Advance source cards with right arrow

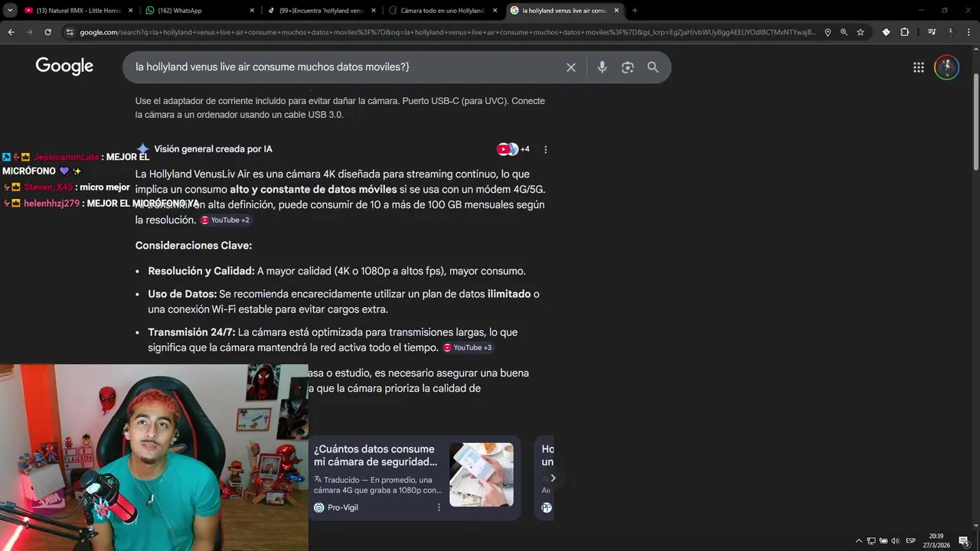553,478
